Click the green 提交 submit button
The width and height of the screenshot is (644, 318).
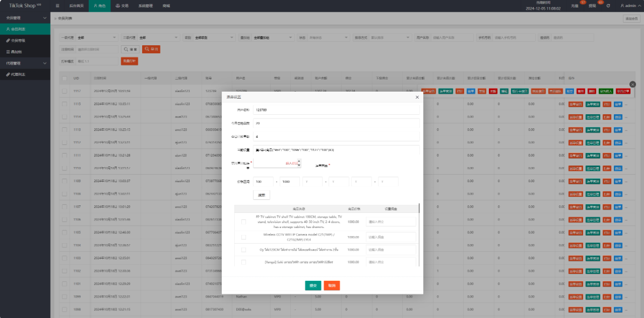(x=313, y=286)
